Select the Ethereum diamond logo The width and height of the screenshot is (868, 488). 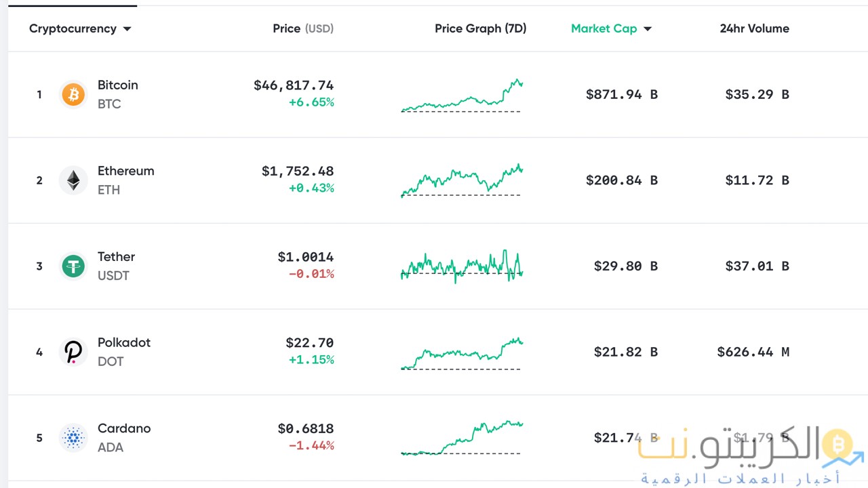click(x=73, y=180)
